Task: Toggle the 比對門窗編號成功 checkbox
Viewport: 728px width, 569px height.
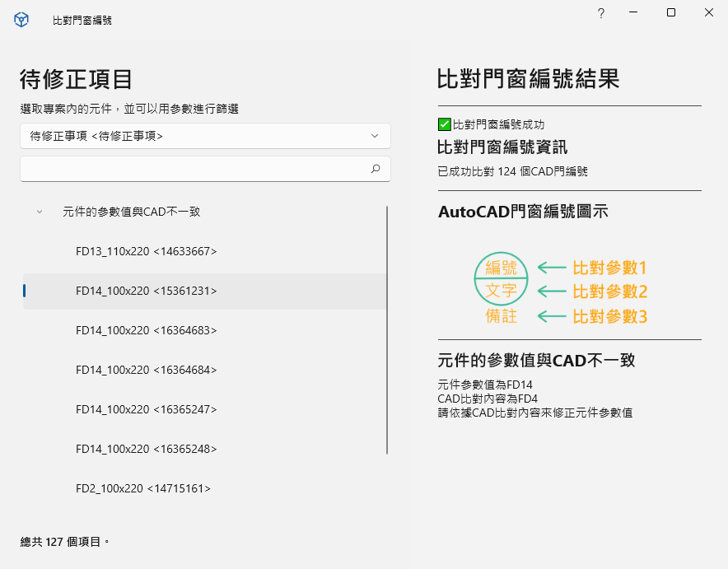Action: coord(445,124)
